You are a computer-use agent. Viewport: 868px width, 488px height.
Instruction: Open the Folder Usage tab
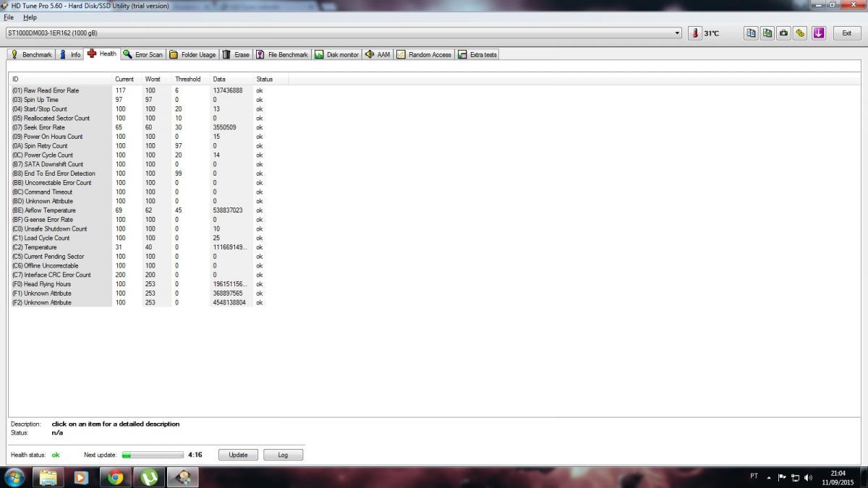[192, 54]
